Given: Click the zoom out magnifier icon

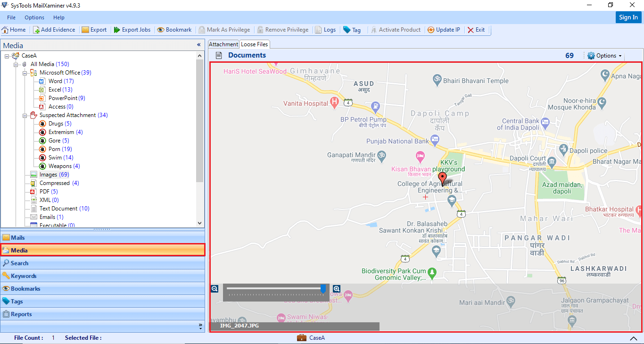Looking at the screenshot, I should (x=215, y=289).
